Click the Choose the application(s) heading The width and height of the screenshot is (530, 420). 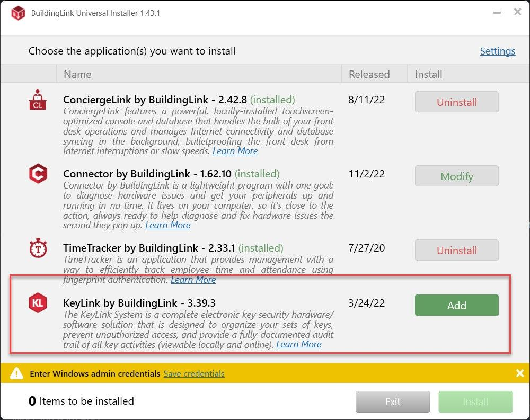132,51
